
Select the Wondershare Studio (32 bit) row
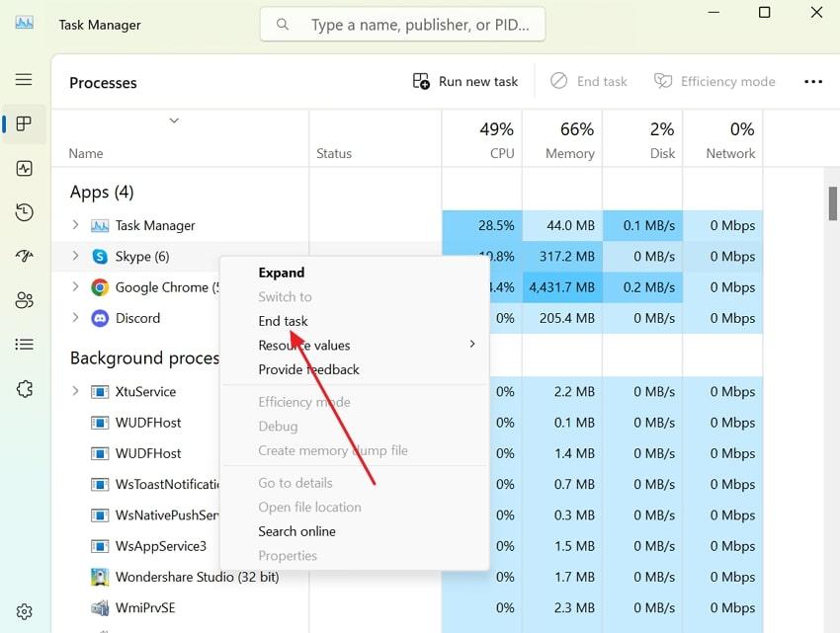[x=407, y=577]
